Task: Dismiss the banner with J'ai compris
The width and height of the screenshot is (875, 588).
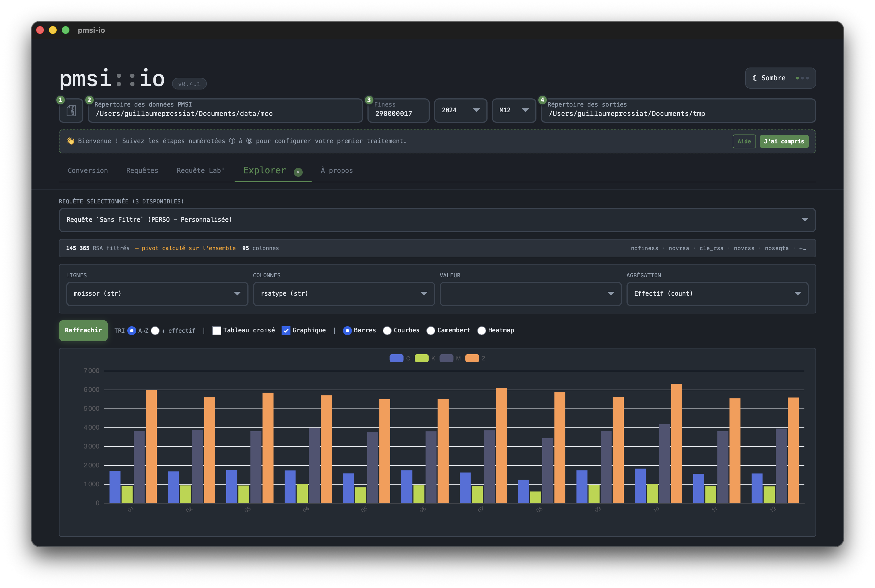Action: 784,141
